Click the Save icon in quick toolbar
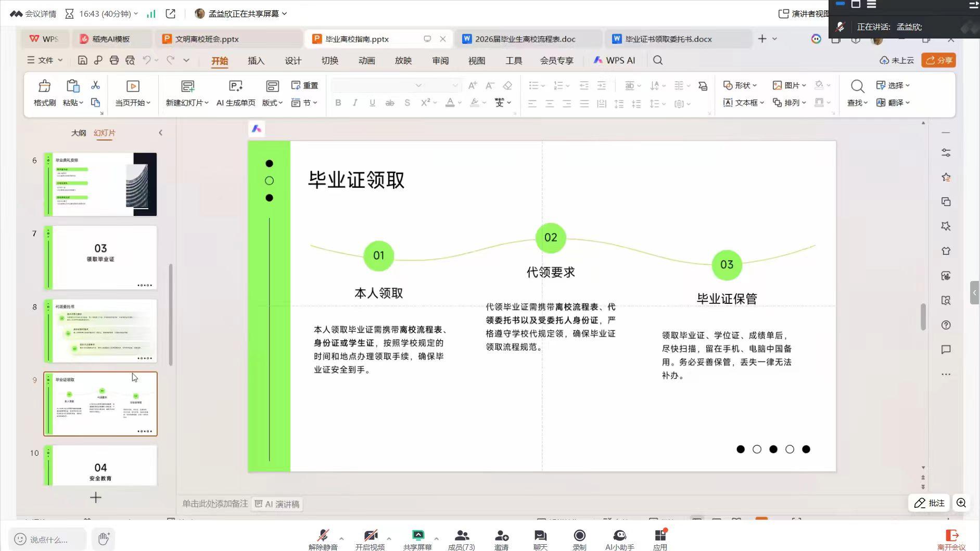 [x=82, y=60]
